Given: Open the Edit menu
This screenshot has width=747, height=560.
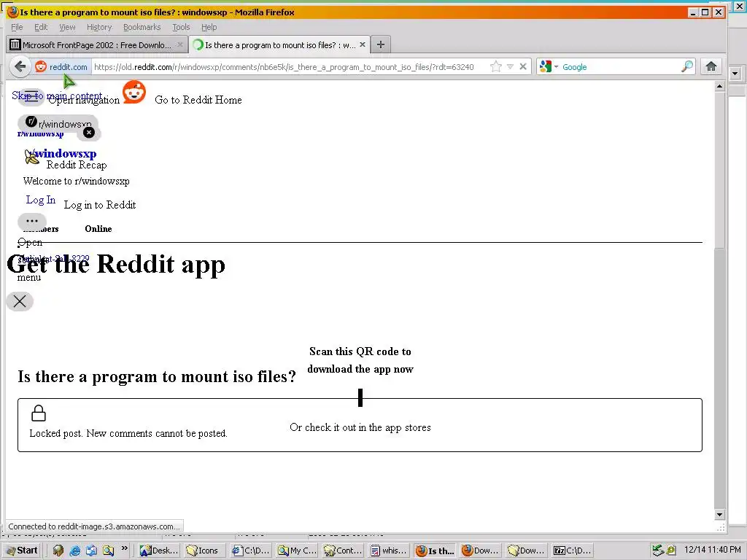Looking at the screenshot, I should (41, 27).
